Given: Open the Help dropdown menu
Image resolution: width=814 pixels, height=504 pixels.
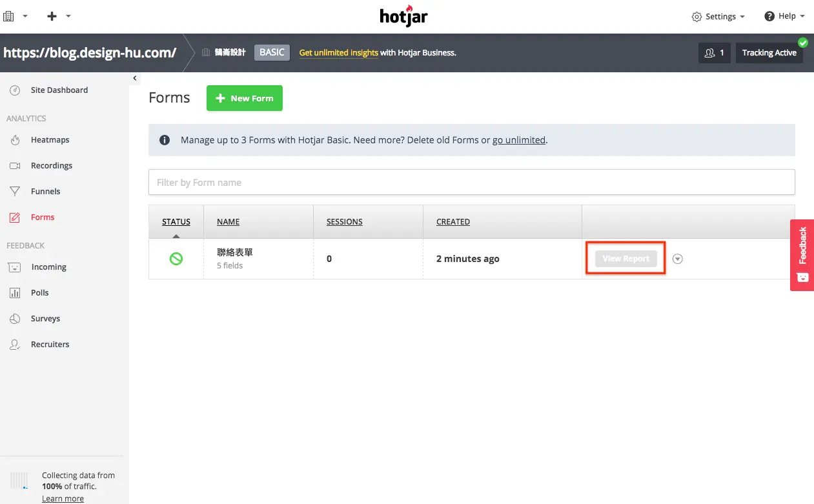Looking at the screenshot, I should click(784, 16).
